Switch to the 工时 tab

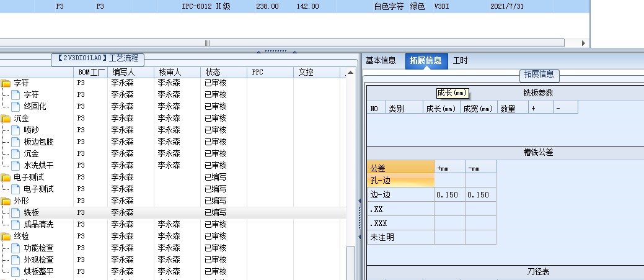pos(460,61)
